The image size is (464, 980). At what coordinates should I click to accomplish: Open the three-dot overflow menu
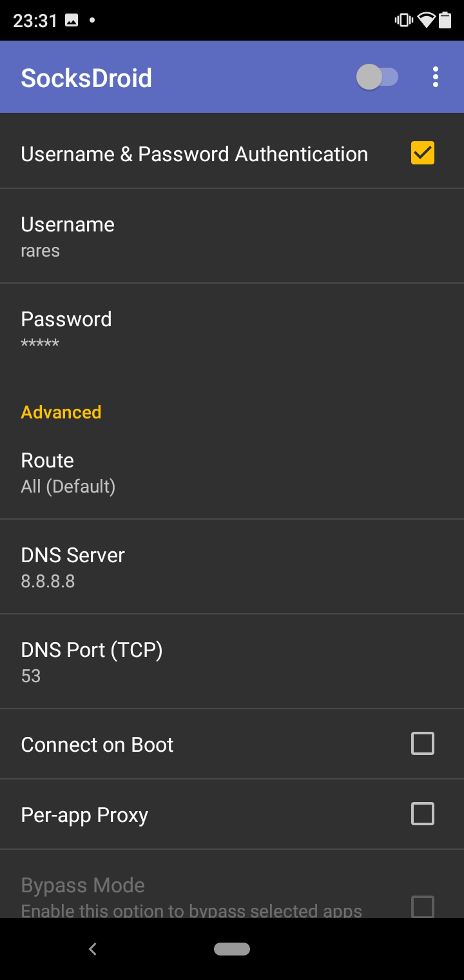pyautogui.click(x=436, y=77)
